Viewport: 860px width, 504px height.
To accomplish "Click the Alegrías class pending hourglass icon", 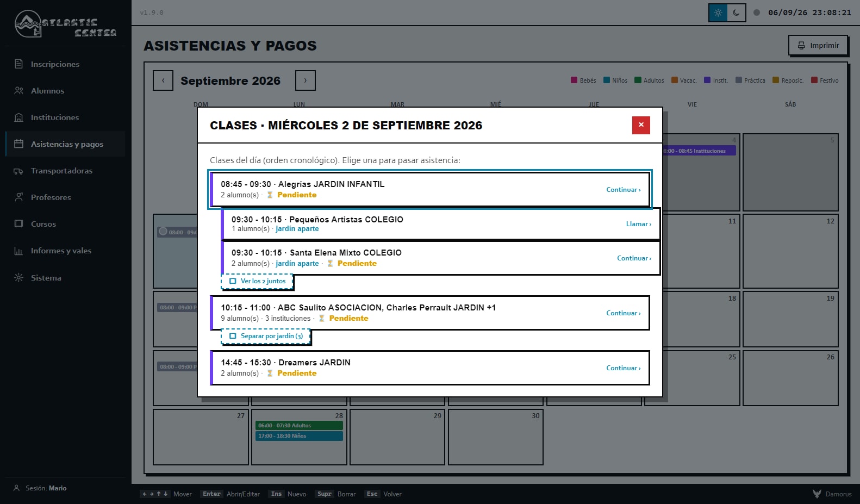I will (x=270, y=195).
